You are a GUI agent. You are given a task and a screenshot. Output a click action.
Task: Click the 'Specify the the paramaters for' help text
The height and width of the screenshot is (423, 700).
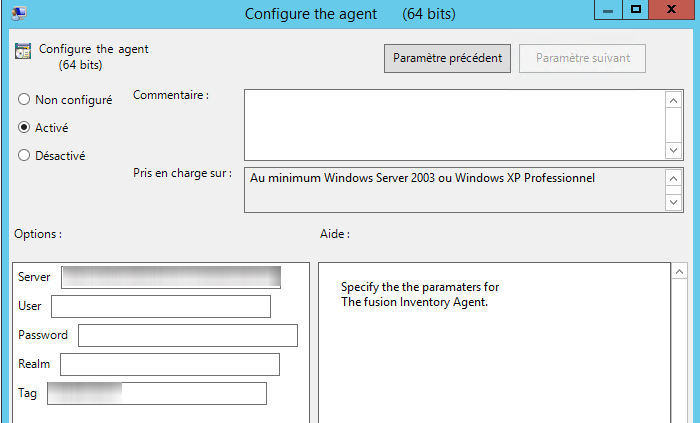(x=420, y=287)
